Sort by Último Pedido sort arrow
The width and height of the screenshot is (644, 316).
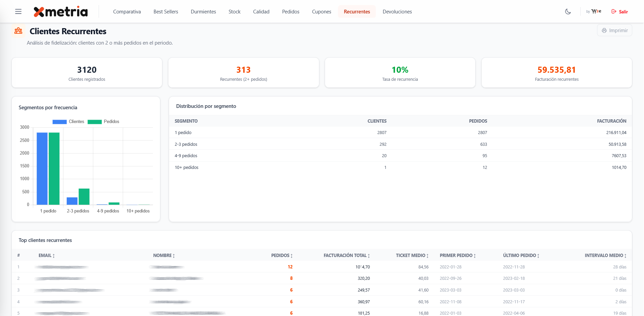coord(538,256)
